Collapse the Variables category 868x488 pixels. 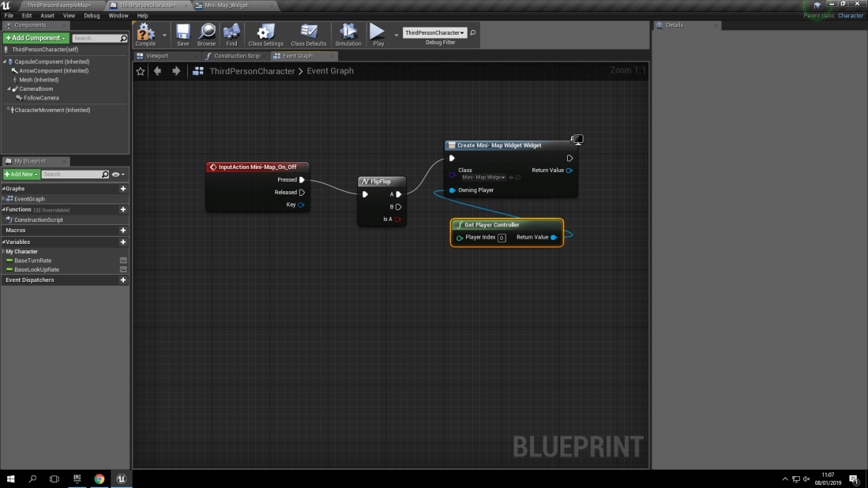[x=6, y=242]
